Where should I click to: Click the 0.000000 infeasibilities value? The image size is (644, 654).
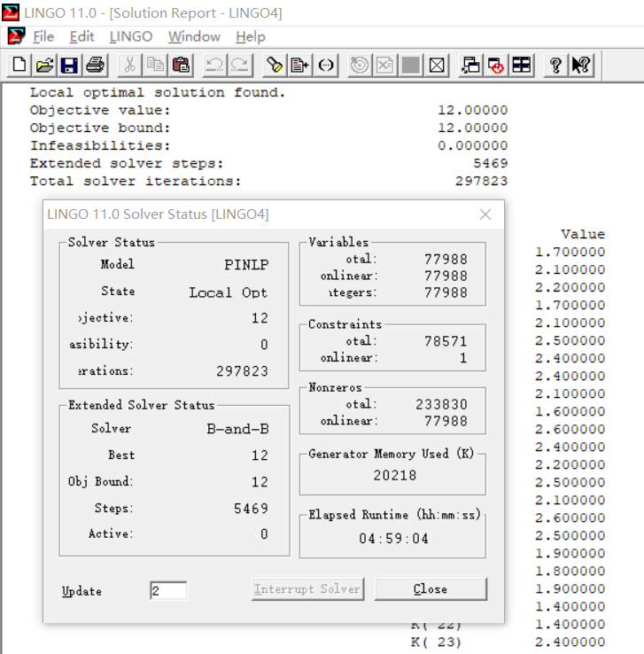(472, 145)
